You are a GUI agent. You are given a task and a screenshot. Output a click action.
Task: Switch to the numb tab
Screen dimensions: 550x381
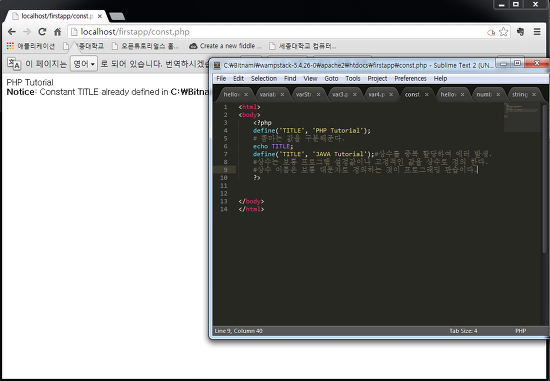[484, 94]
